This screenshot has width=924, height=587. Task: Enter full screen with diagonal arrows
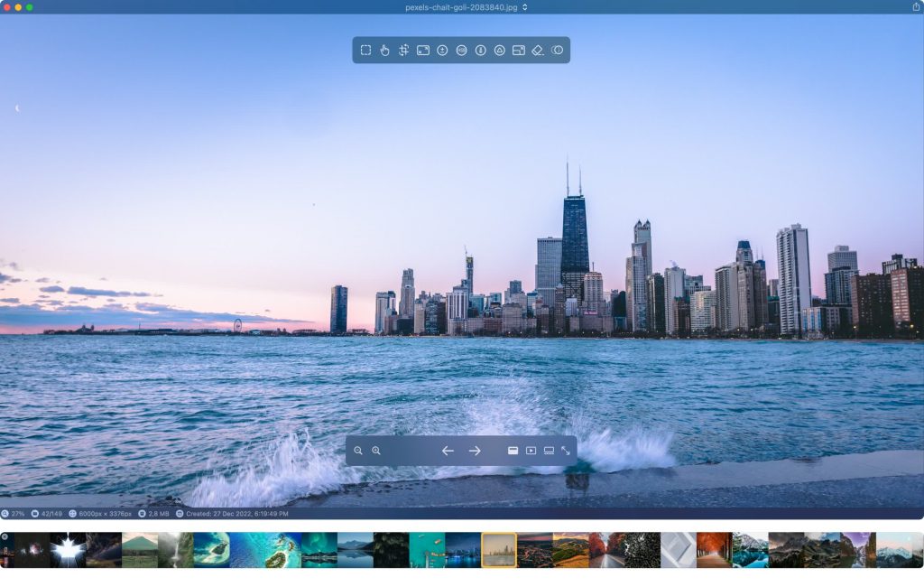(x=566, y=451)
